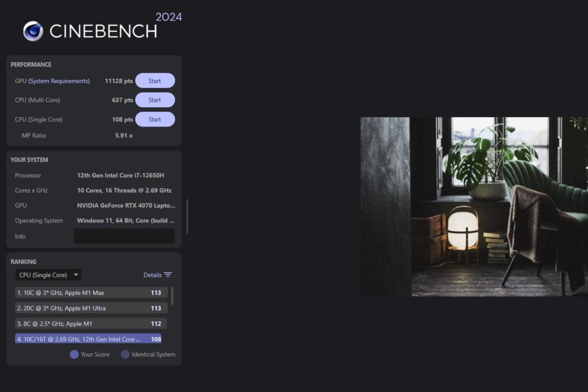588x392 pixels.
Task: Start the GPU benchmark test
Action: [x=155, y=81]
